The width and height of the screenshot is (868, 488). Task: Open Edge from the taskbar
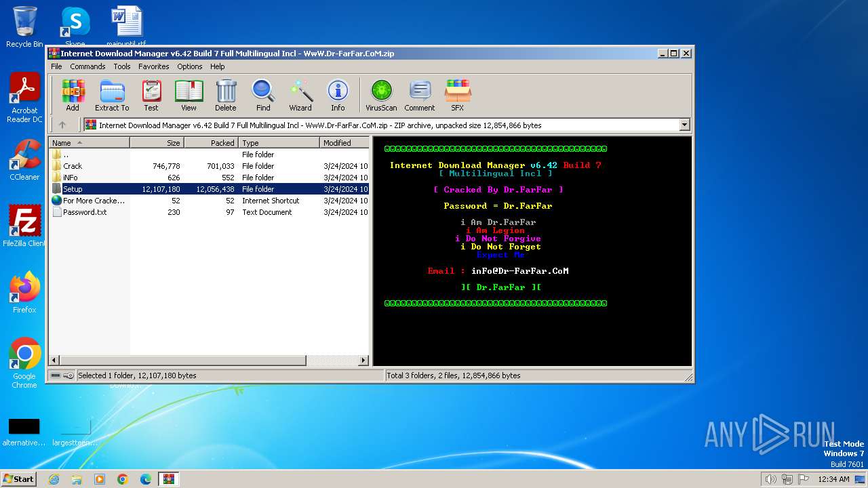[x=146, y=479]
